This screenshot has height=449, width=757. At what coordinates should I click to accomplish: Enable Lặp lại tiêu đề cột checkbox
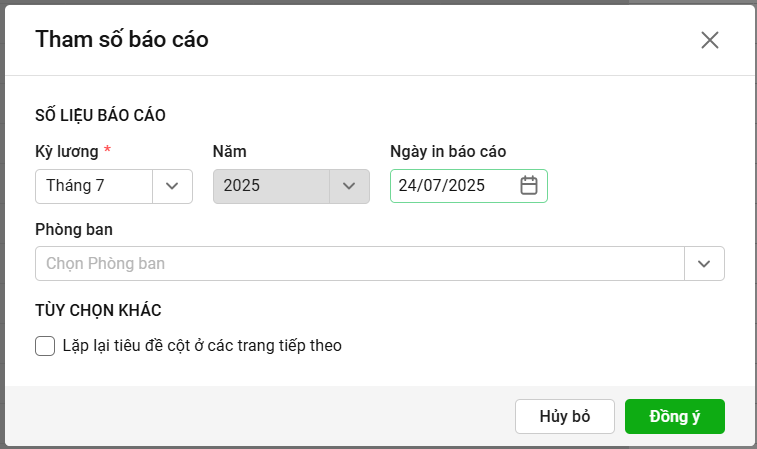[x=44, y=346]
